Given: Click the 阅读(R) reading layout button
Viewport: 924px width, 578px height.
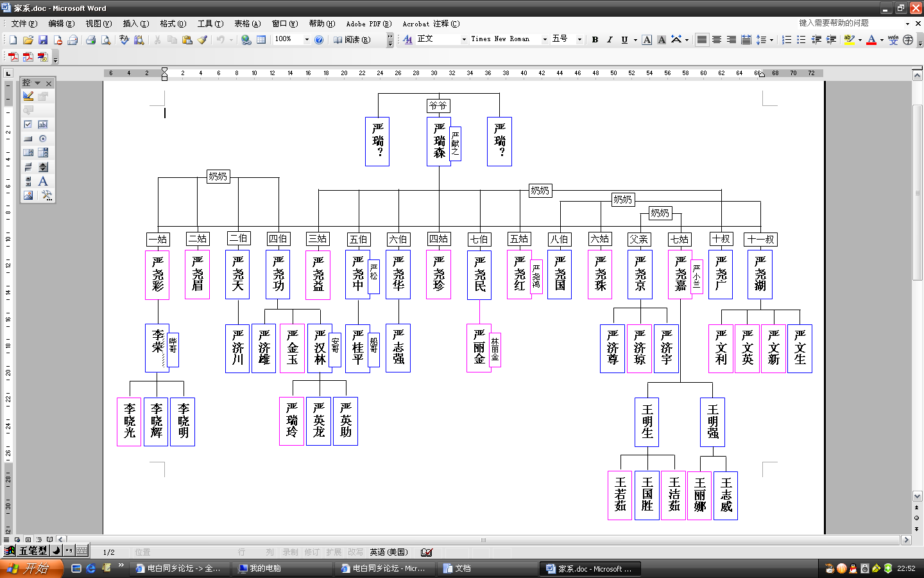Looking at the screenshot, I should [x=352, y=40].
